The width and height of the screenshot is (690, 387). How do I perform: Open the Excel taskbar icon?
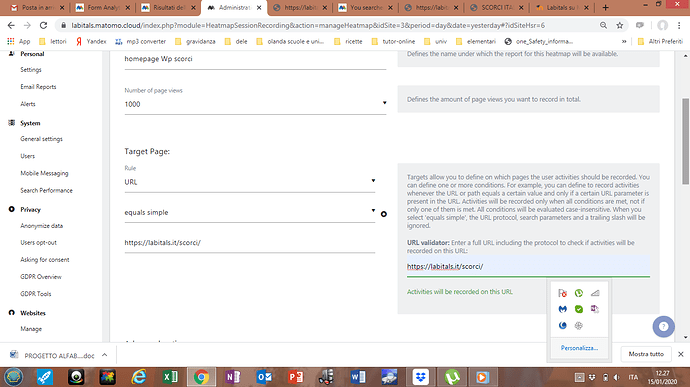pyautogui.click(x=170, y=377)
